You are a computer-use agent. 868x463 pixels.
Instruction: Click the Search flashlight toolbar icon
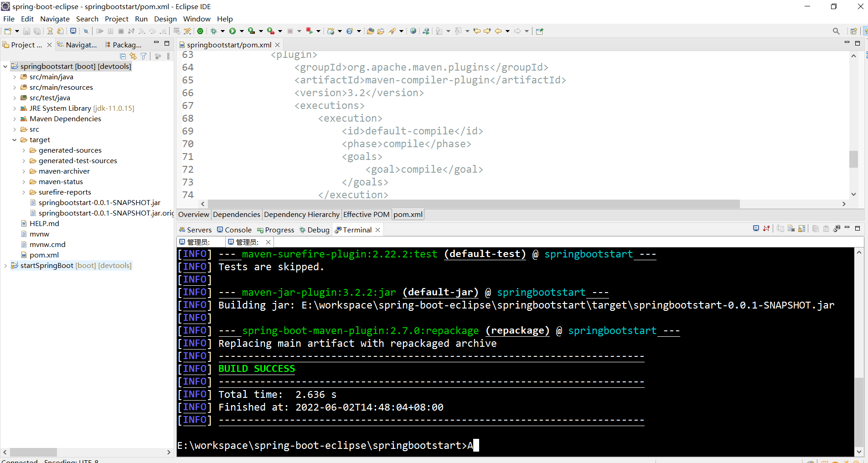[392, 31]
